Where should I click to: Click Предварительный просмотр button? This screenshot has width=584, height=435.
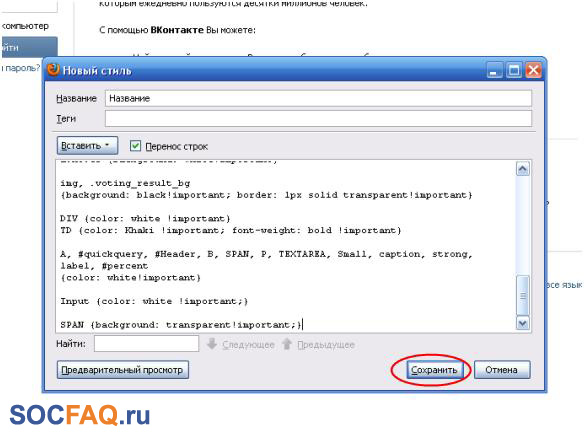click(x=123, y=370)
